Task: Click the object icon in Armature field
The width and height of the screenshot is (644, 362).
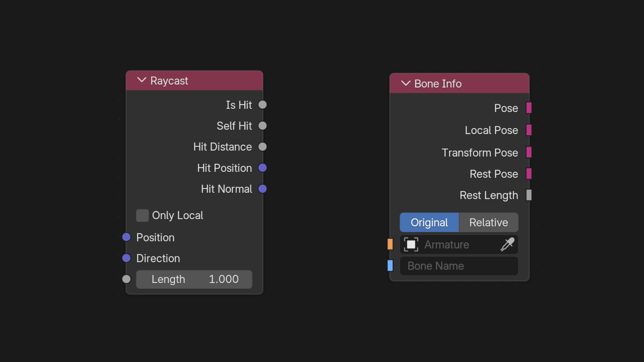Action: [x=411, y=244]
